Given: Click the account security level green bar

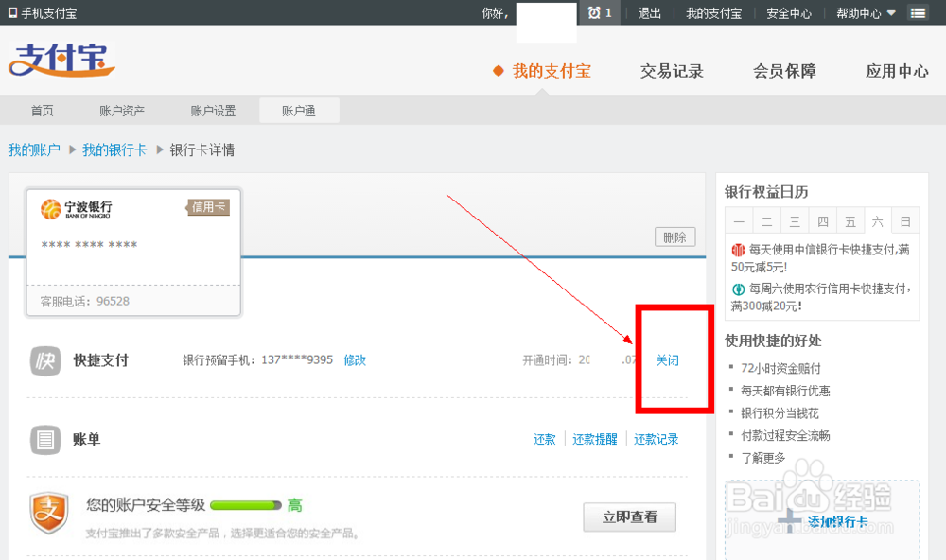Looking at the screenshot, I should click(246, 505).
